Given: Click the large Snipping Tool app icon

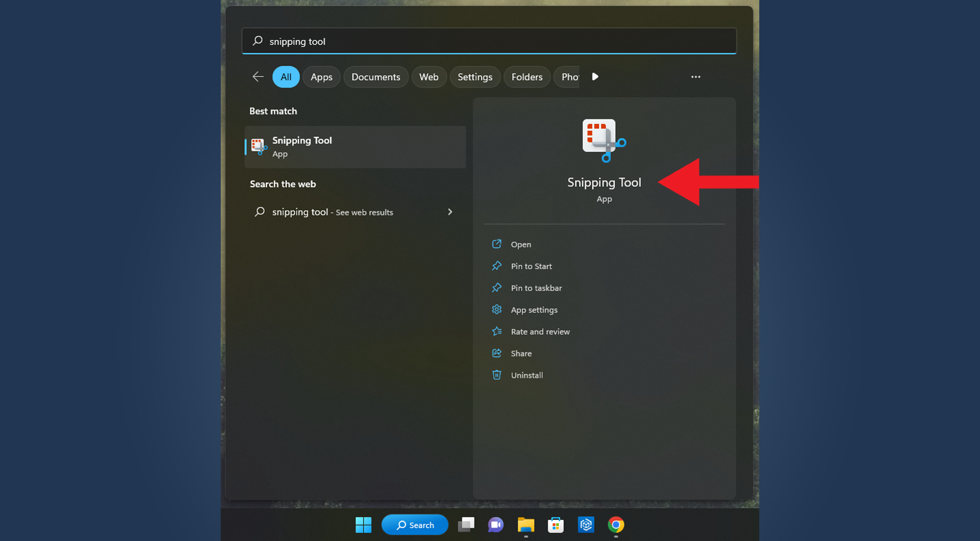Looking at the screenshot, I should point(604,140).
